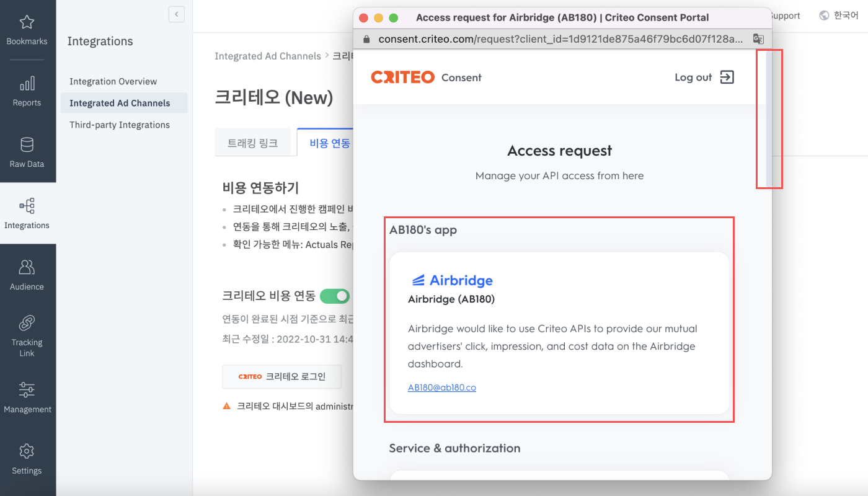This screenshot has height=496, width=868.
Task: Click the lock icon in address bar
Action: pyautogui.click(x=366, y=39)
